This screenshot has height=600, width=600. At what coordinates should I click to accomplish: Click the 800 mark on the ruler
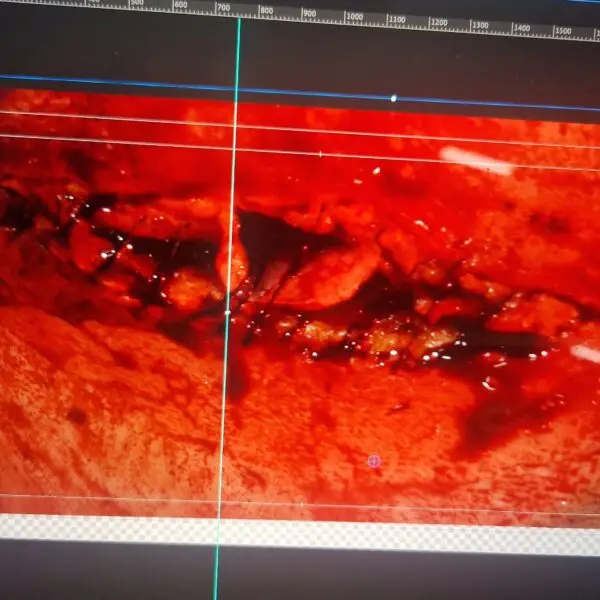(265, 11)
